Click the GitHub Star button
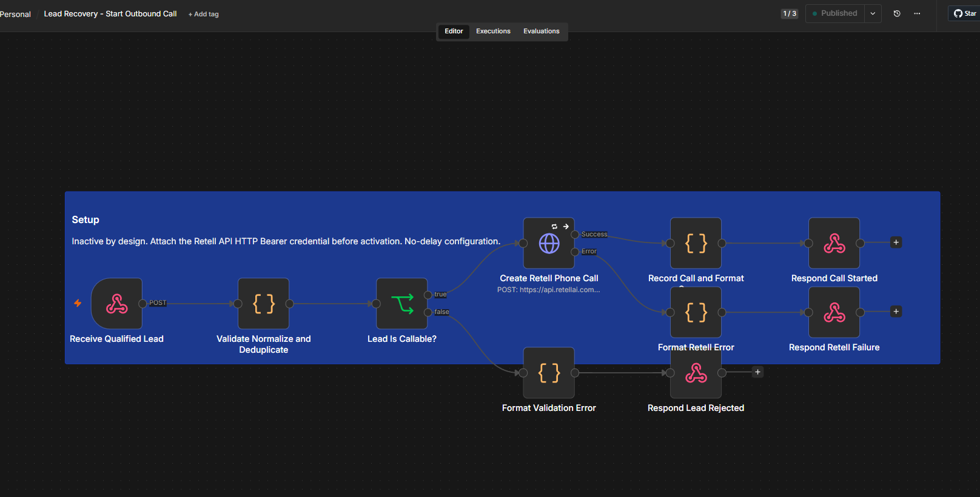This screenshot has width=980, height=497. click(x=964, y=13)
